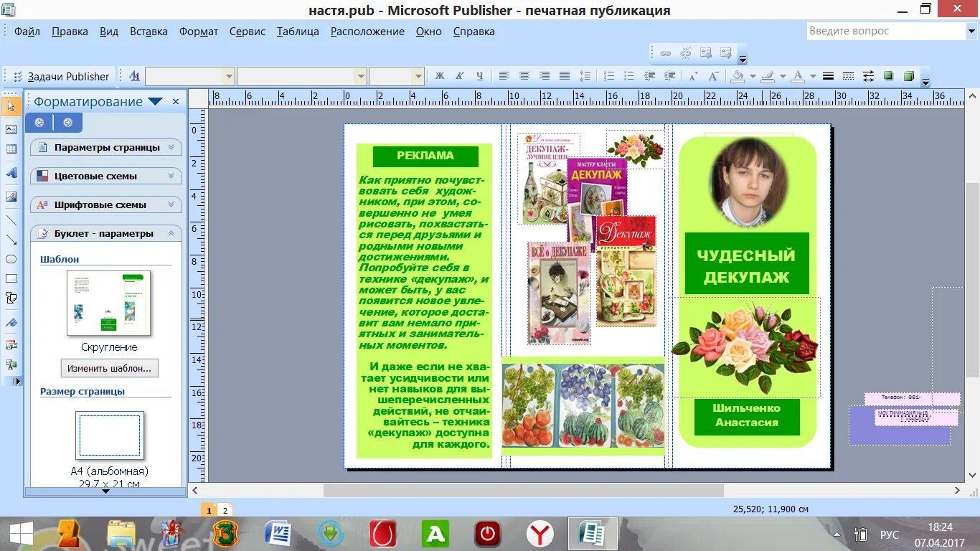Select the Insert Table tool
Image resolution: width=980 pixels, height=551 pixels.
[11, 149]
